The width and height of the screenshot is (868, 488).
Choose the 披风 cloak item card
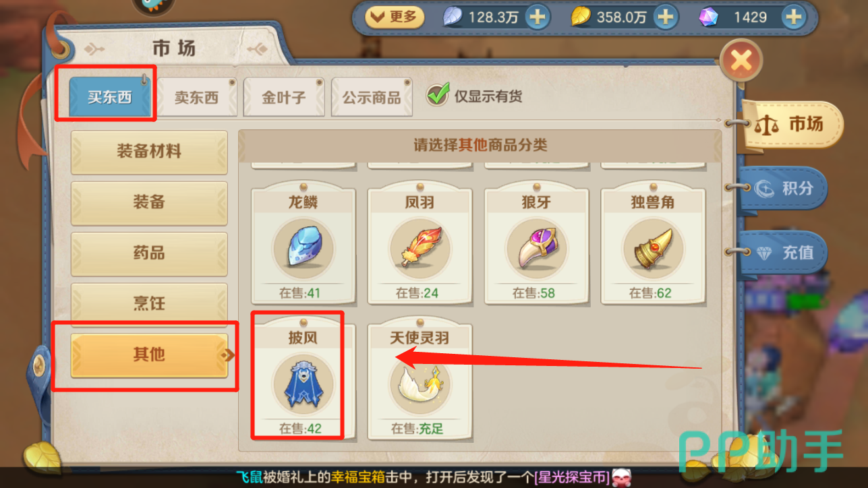[303, 379]
